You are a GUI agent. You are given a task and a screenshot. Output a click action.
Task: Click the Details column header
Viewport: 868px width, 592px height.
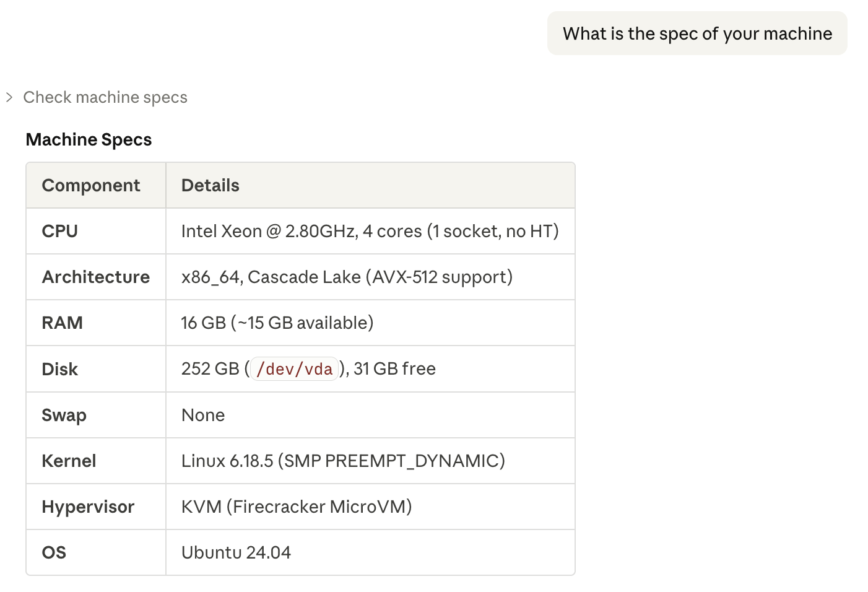tap(210, 186)
